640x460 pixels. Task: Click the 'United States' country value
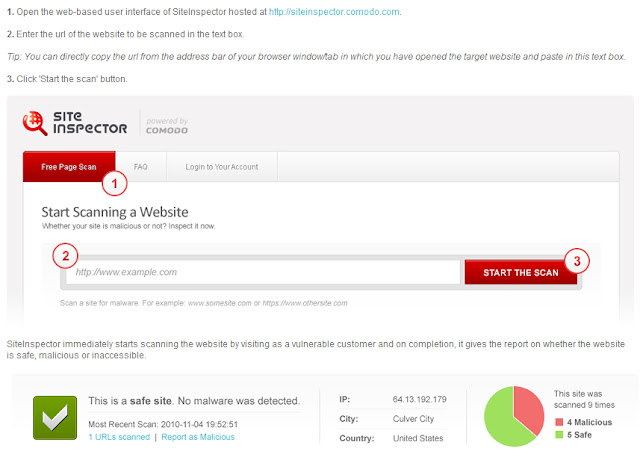point(418,438)
